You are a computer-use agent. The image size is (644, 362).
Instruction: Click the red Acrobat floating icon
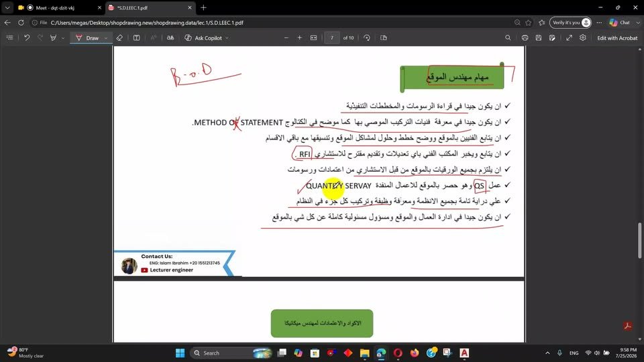coord(628,326)
